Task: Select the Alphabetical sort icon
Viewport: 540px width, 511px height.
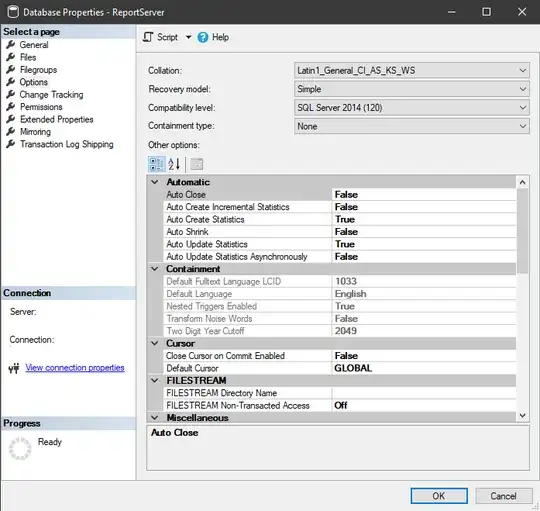Action: pos(174,164)
